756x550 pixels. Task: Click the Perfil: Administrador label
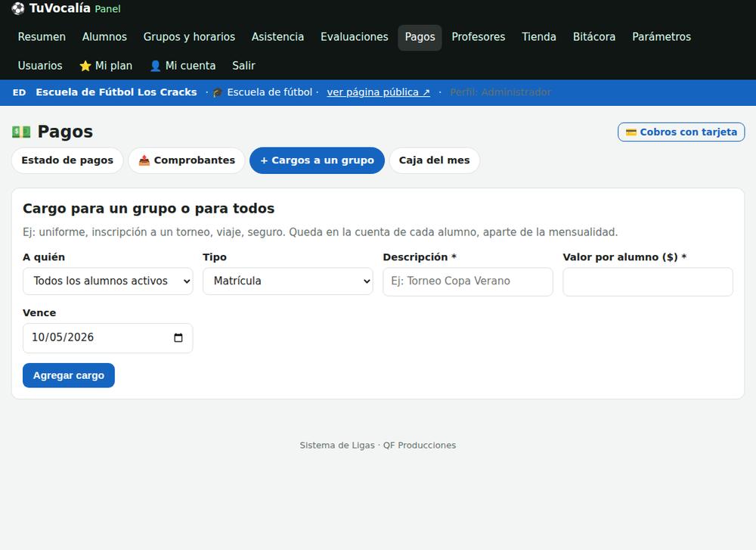pyautogui.click(x=500, y=92)
